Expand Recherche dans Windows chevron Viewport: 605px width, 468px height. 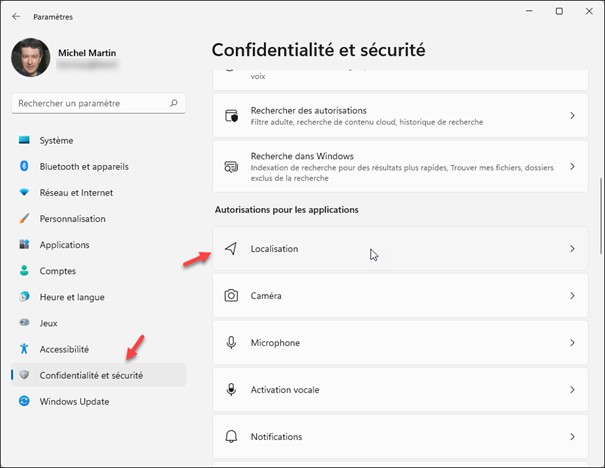click(x=572, y=167)
